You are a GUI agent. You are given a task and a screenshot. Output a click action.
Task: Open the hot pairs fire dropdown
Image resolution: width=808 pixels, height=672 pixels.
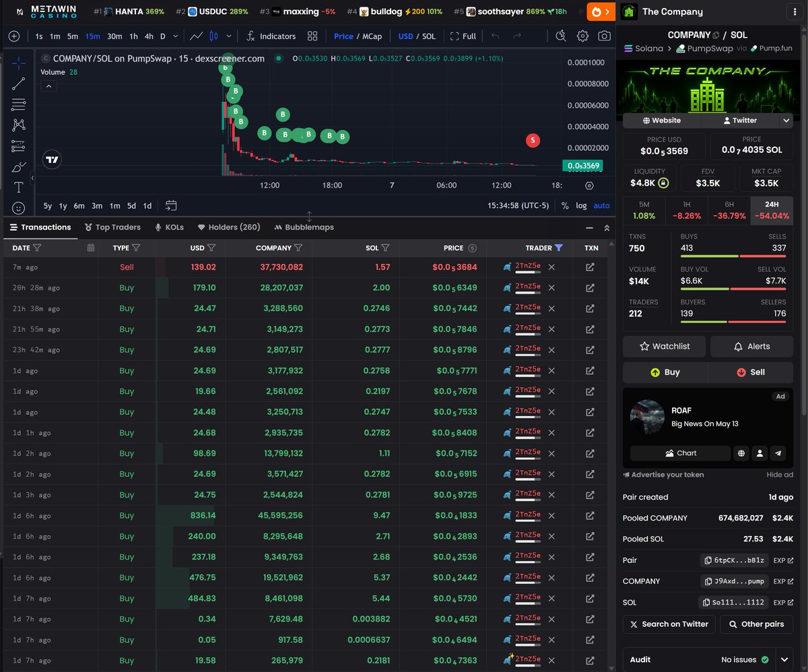601,11
